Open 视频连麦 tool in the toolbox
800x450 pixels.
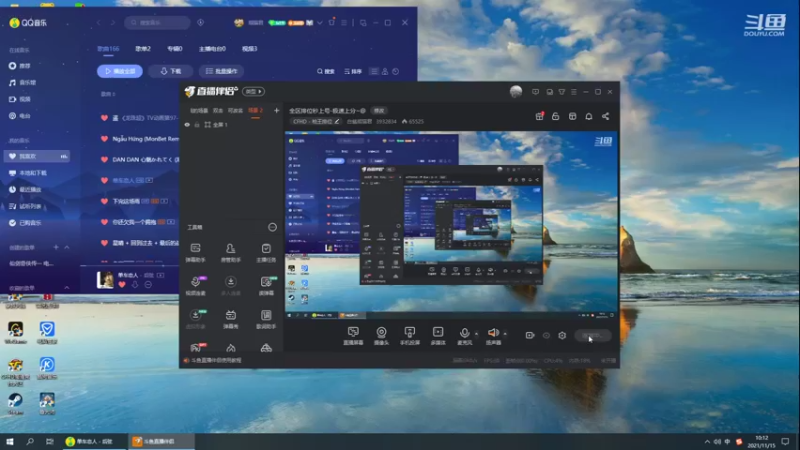point(195,285)
